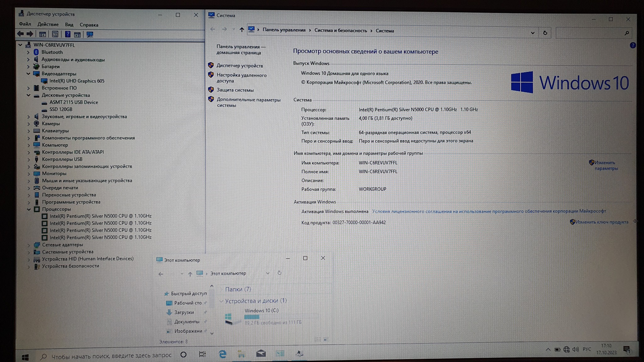This screenshot has height=362, width=644.
Task: Click the Refresh button in System address bar
Action: 545,33
